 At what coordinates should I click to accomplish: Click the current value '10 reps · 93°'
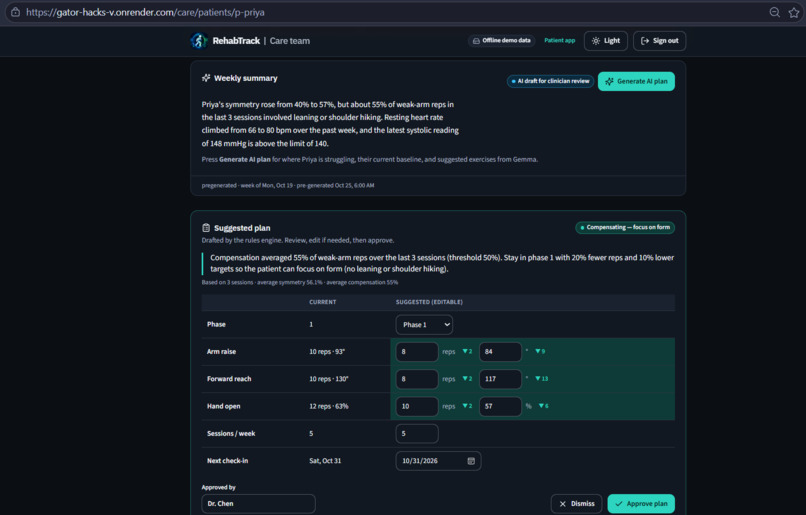(327, 352)
